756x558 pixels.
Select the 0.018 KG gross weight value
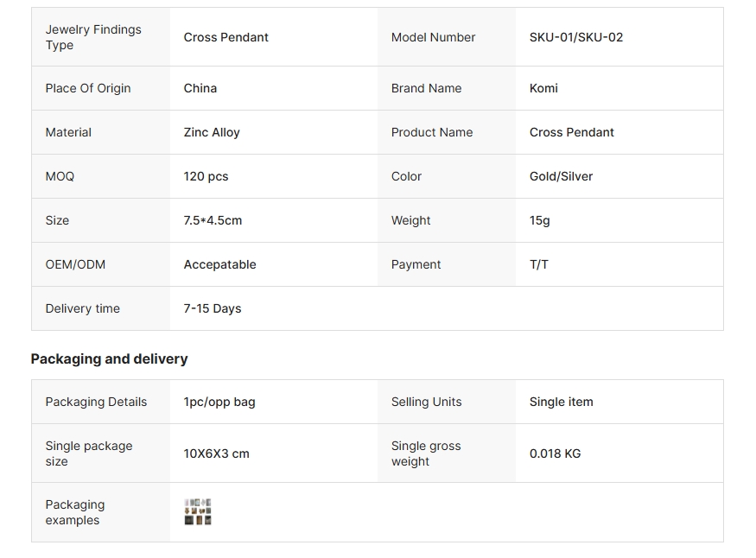(x=555, y=453)
